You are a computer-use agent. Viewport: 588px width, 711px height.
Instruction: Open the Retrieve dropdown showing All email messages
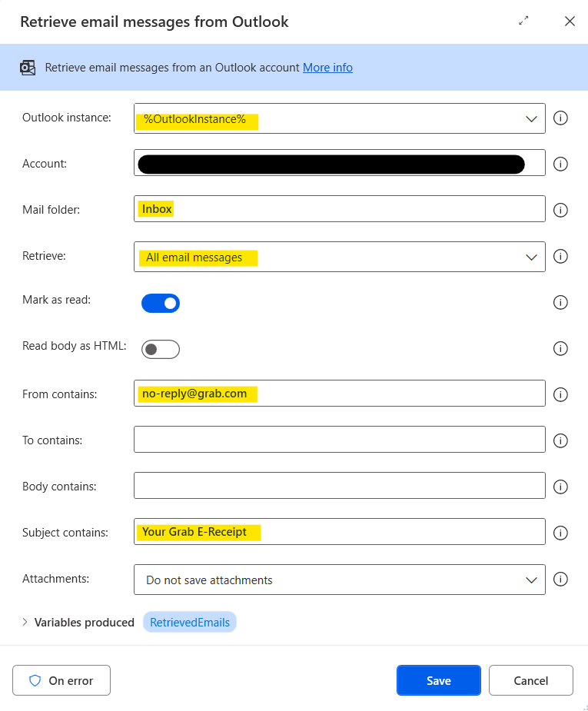click(x=339, y=257)
